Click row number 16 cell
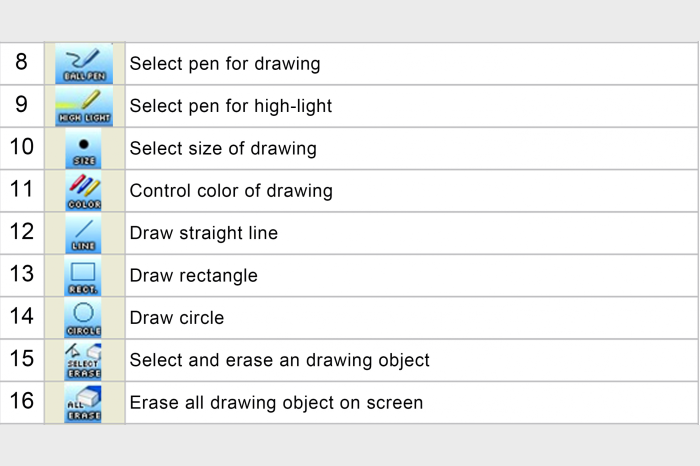The width and height of the screenshot is (700, 466). coord(22,402)
